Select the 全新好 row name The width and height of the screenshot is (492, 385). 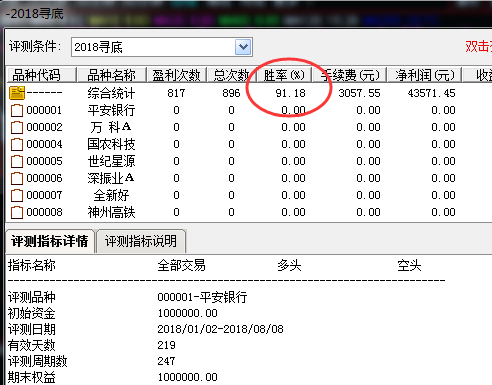tap(111, 195)
